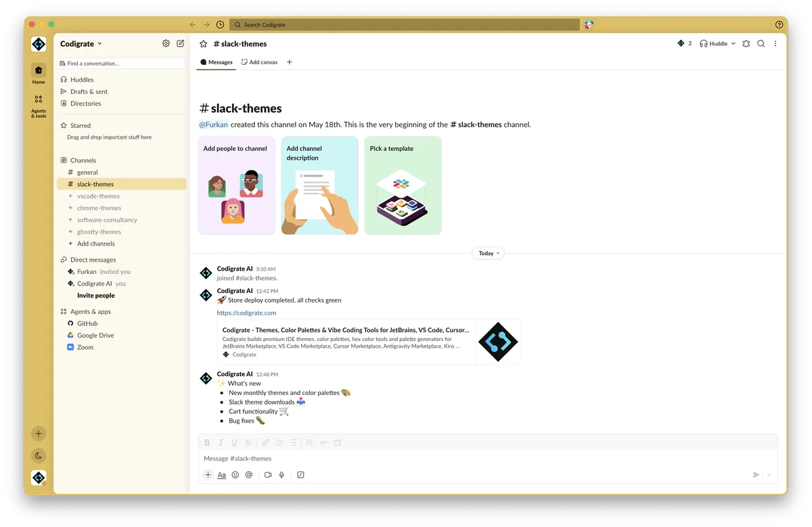This screenshot has height=527, width=812.
Task: Open the Huddle options dropdown arrow
Action: (x=734, y=43)
